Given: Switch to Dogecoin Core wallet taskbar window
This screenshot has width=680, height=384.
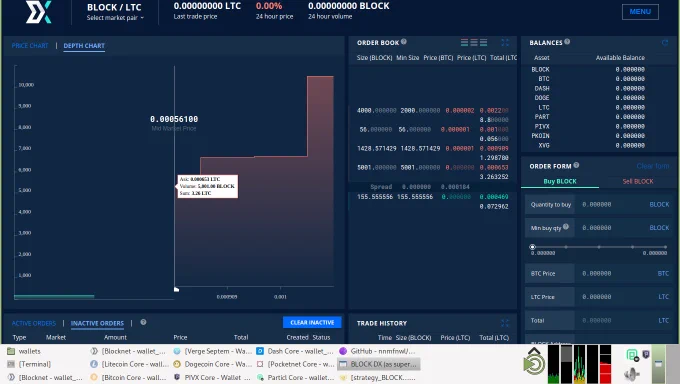Looking at the screenshot, I should click(x=212, y=364).
